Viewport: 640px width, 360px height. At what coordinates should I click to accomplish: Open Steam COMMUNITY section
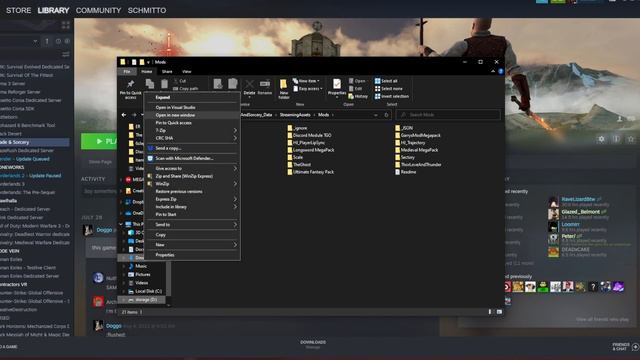pos(98,10)
